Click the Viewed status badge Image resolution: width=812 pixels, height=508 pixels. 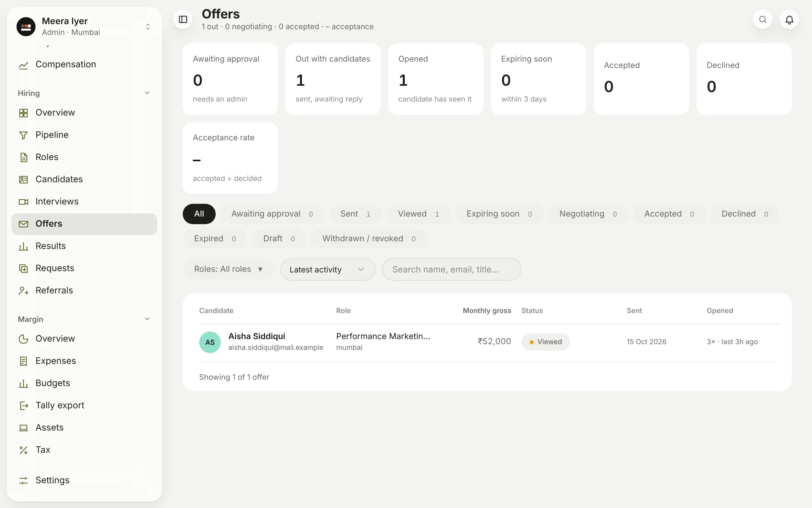click(546, 342)
